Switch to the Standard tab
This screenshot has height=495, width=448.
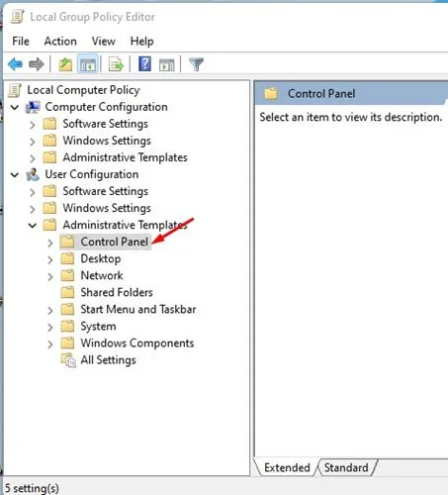(x=346, y=467)
